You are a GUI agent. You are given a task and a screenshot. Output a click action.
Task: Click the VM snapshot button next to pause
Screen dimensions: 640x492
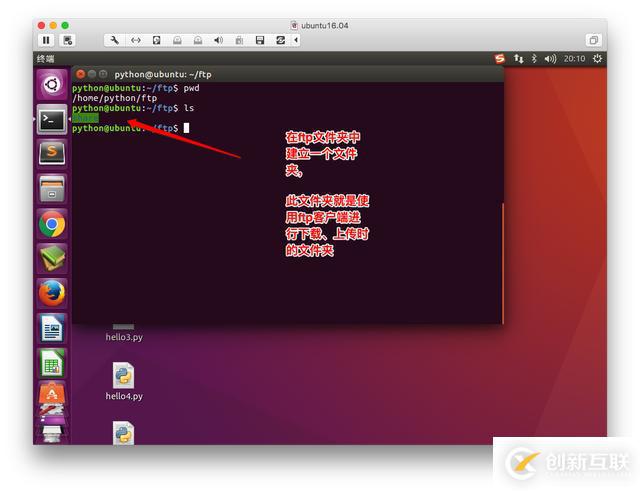[67, 40]
